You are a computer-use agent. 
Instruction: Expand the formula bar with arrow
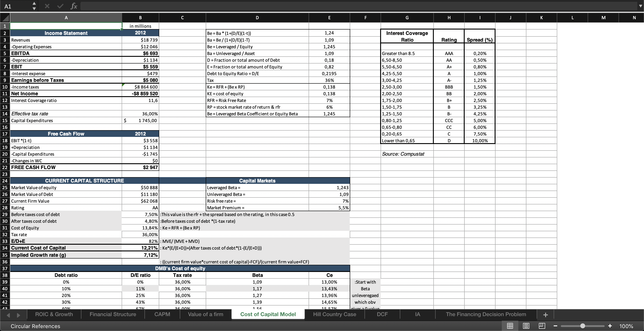[640, 6]
